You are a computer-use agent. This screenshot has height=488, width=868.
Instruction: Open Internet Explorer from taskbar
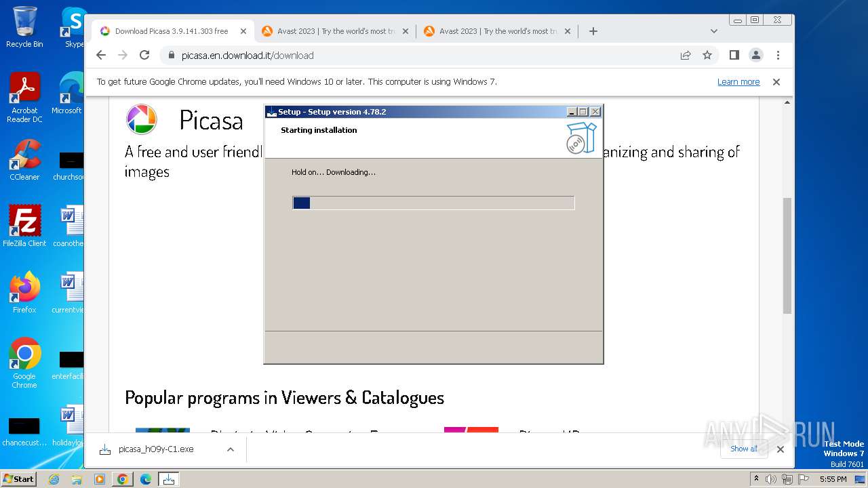(x=54, y=479)
